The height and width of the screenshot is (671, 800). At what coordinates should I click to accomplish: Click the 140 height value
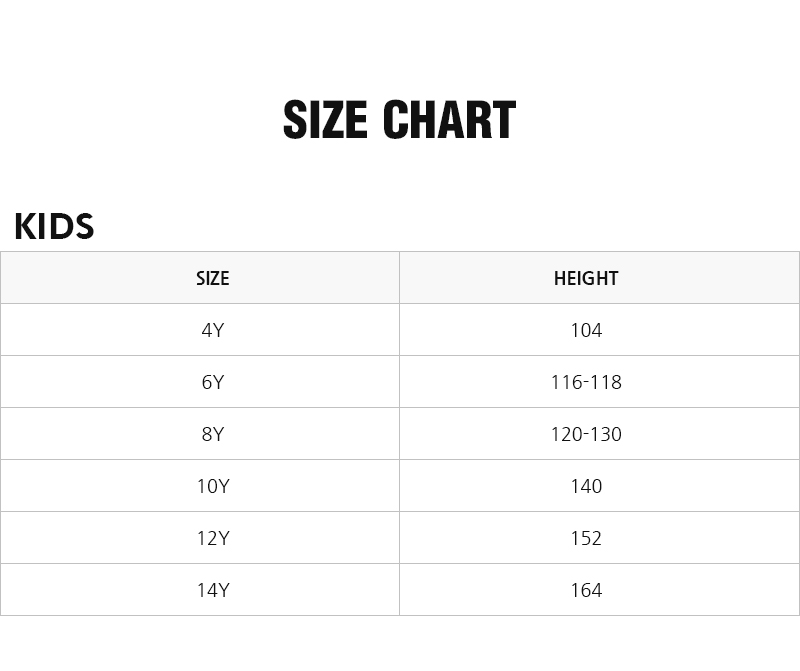[x=586, y=486]
